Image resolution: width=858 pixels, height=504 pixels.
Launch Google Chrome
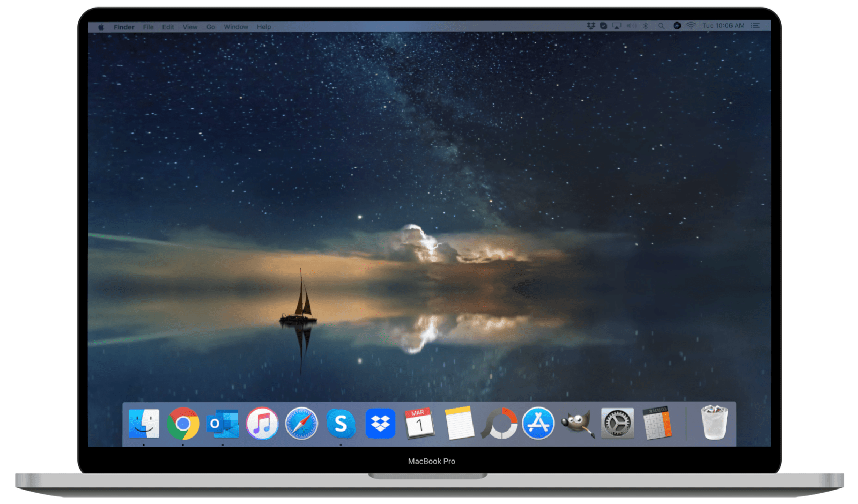pyautogui.click(x=184, y=424)
